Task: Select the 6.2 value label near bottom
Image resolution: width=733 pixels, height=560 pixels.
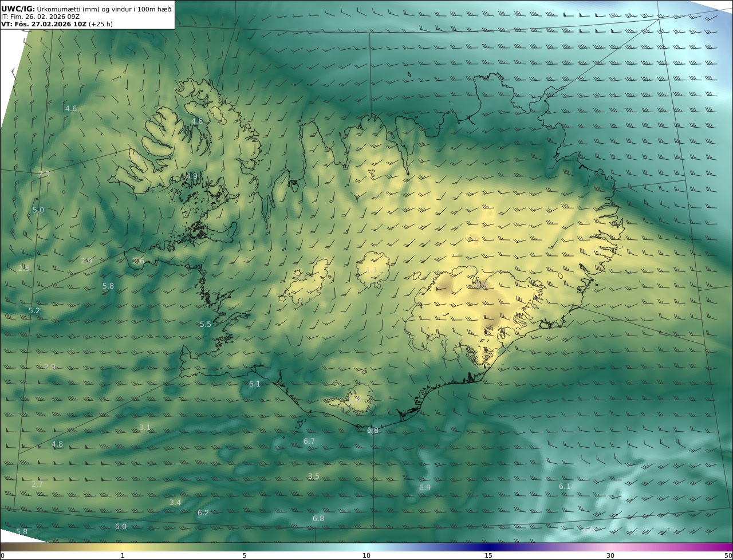Action: (203, 512)
